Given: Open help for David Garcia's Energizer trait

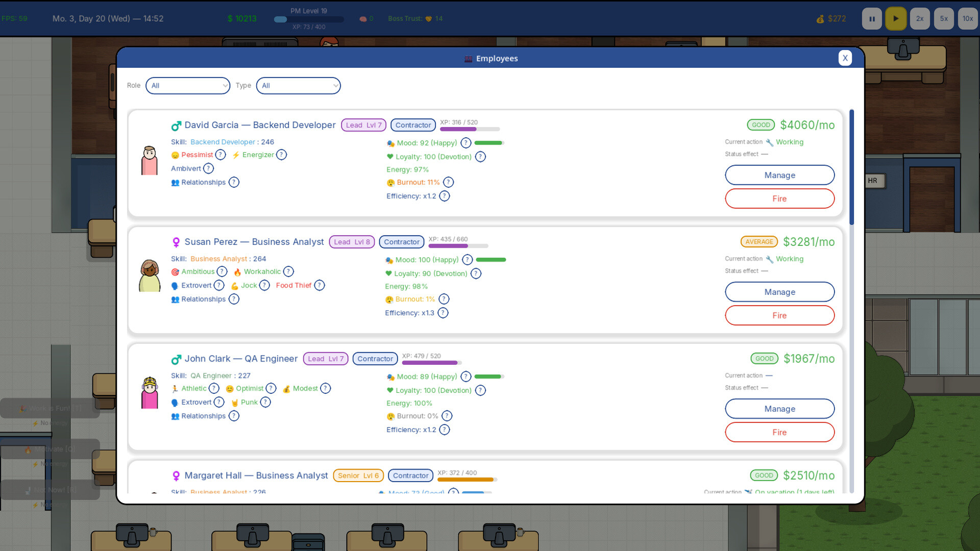Looking at the screenshot, I should pos(281,155).
